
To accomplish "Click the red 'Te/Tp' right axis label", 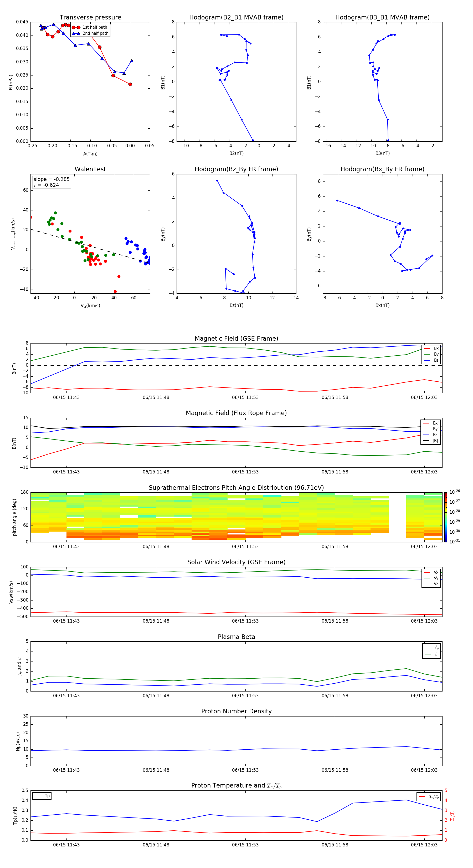I will point(453,815).
